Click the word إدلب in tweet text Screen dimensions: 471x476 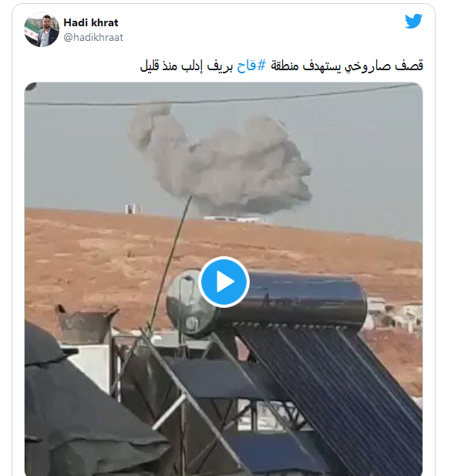(192, 66)
